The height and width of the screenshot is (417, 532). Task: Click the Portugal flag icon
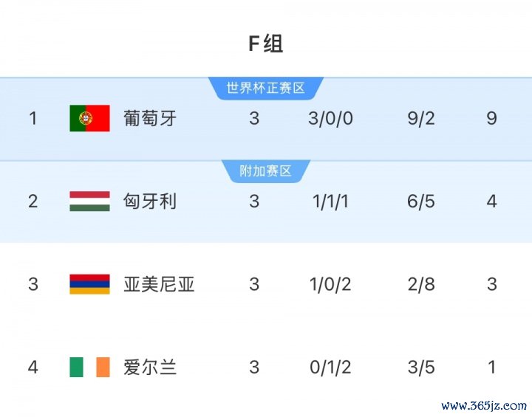89,118
